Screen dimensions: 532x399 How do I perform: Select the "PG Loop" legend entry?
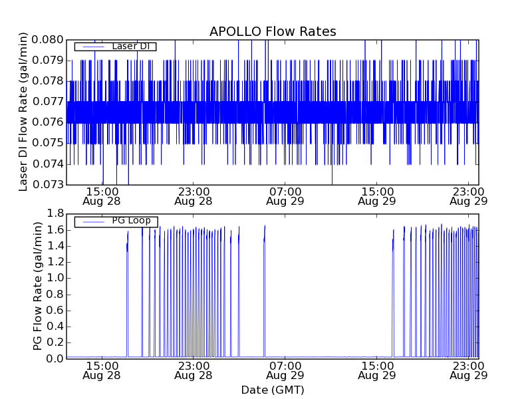tap(116, 221)
